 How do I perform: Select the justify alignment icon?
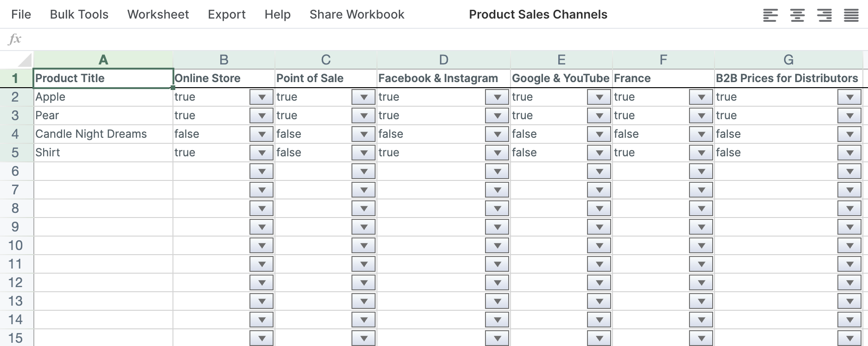click(851, 14)
